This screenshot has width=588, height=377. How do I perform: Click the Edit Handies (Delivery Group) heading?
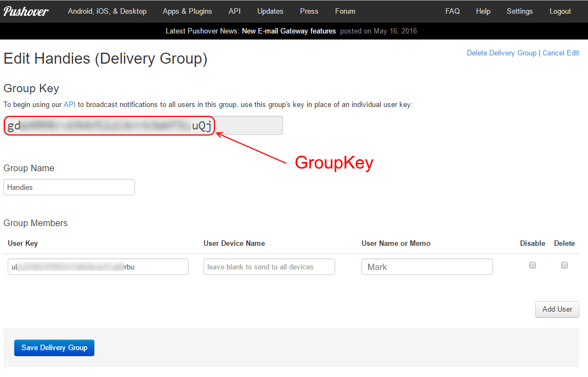[x=105, y=59]
